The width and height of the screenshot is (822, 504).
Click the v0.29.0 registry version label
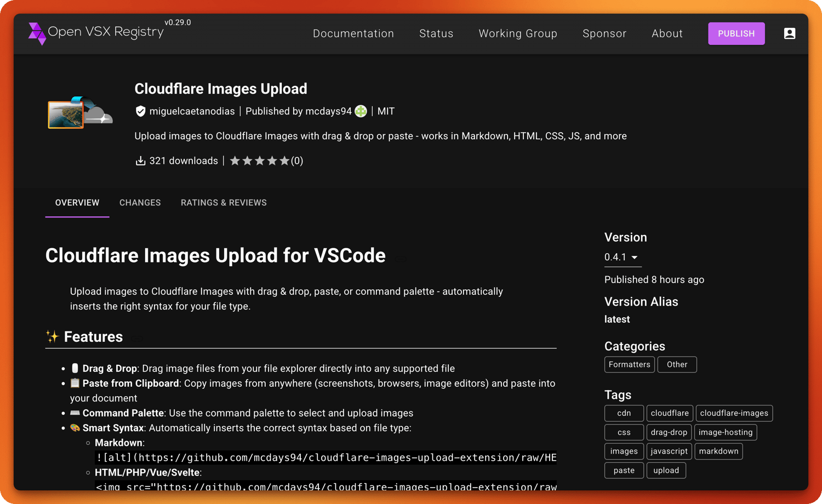click(x=178, y=22)
